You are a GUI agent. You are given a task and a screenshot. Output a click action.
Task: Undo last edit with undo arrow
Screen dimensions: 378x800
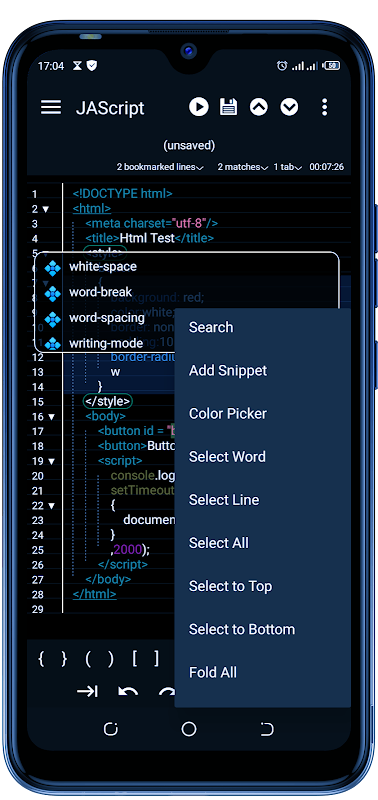tap(128, 692)
